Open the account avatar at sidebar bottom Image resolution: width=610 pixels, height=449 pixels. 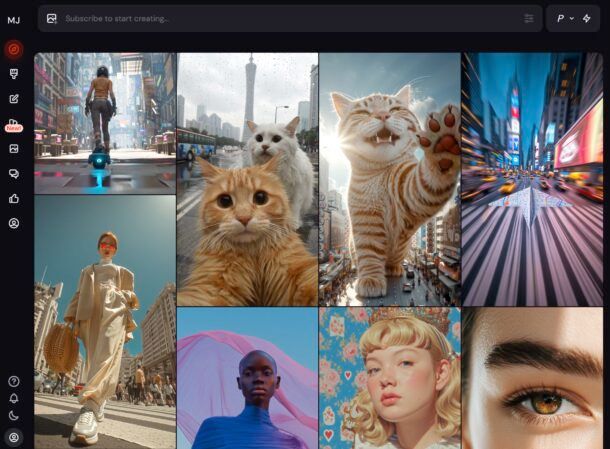(14, 438)
